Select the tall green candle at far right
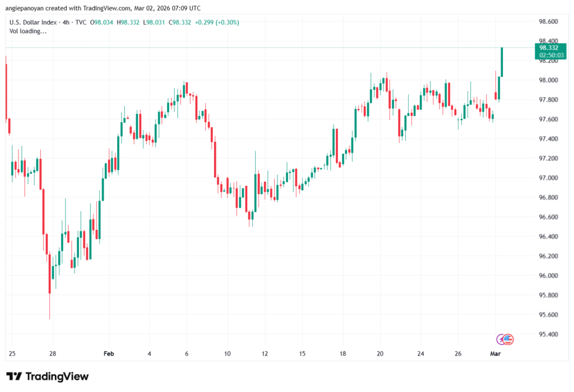Viewport: 574px width, 392px height. 502,62
